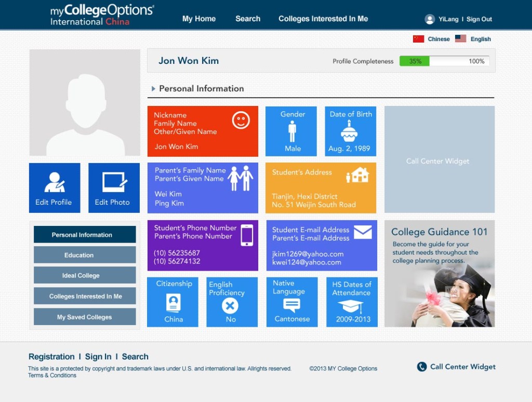Open Colleges Interested In Me from the navigation

point(323,19)
